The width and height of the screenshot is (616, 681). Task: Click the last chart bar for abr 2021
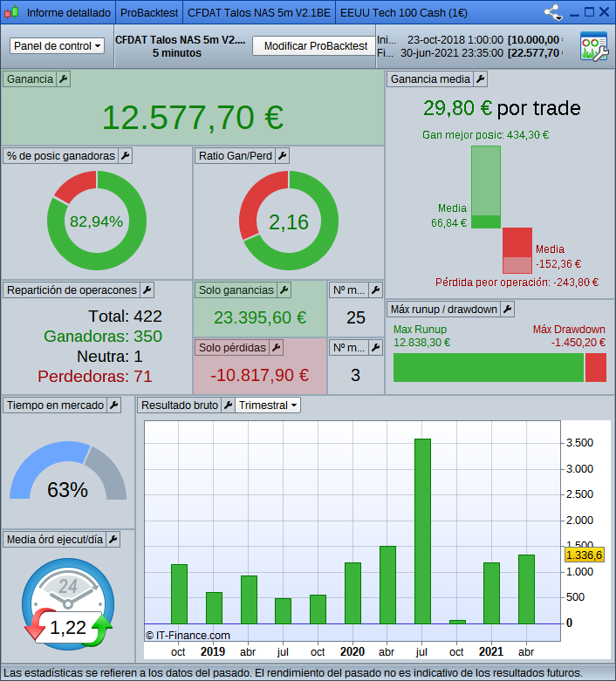tap(526, 589)
